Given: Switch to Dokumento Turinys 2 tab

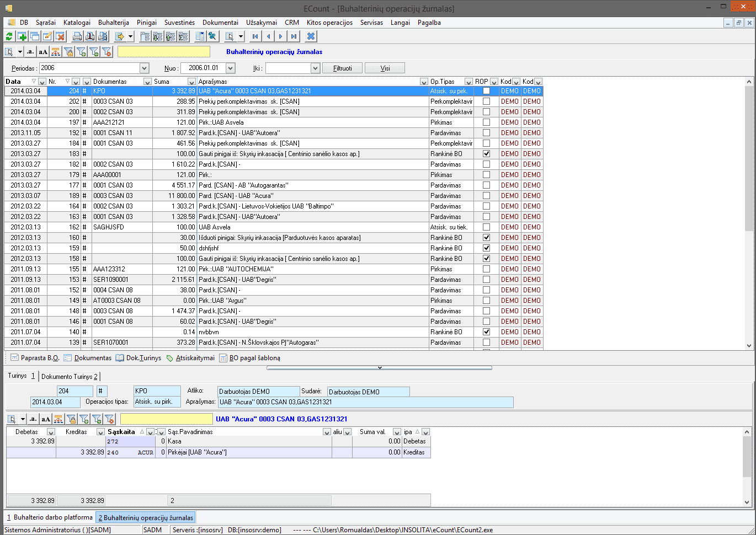Looking at the screenshot, I should (70, 377).
